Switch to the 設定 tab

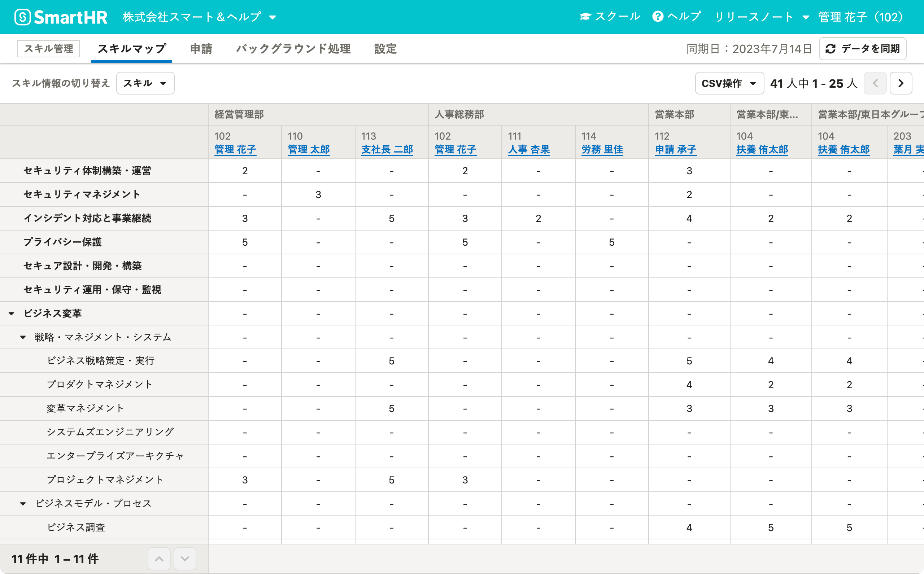[385, 49]
